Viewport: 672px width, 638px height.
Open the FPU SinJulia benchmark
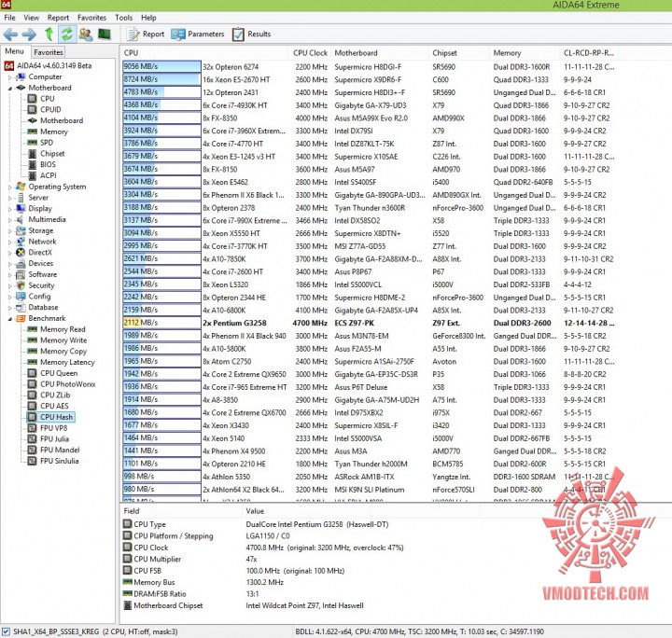click(x=53, y=461)
